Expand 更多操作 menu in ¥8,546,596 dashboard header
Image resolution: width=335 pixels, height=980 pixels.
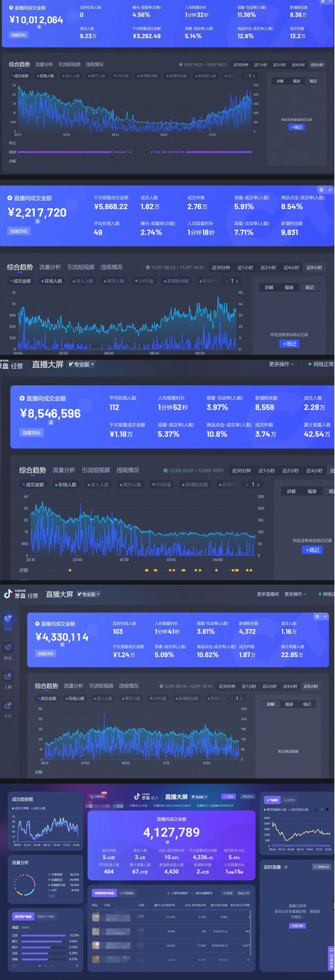pyautogui.click(x=281, y=364)
